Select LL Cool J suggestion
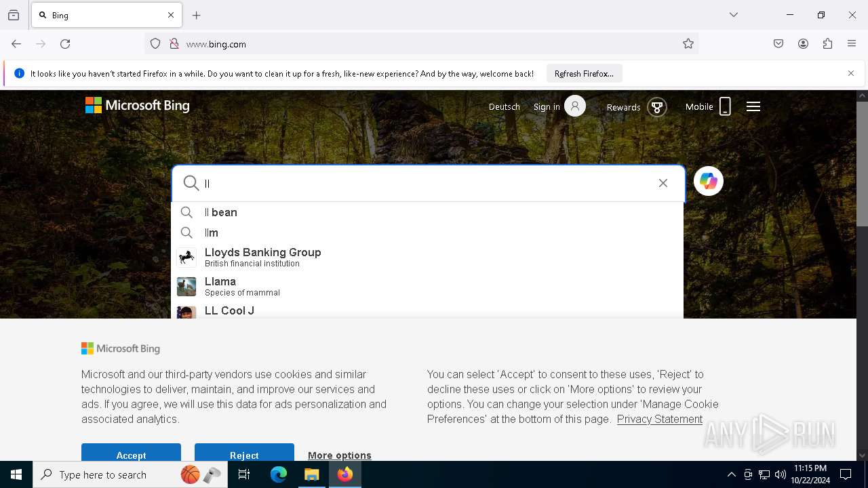 pos(427,310)
